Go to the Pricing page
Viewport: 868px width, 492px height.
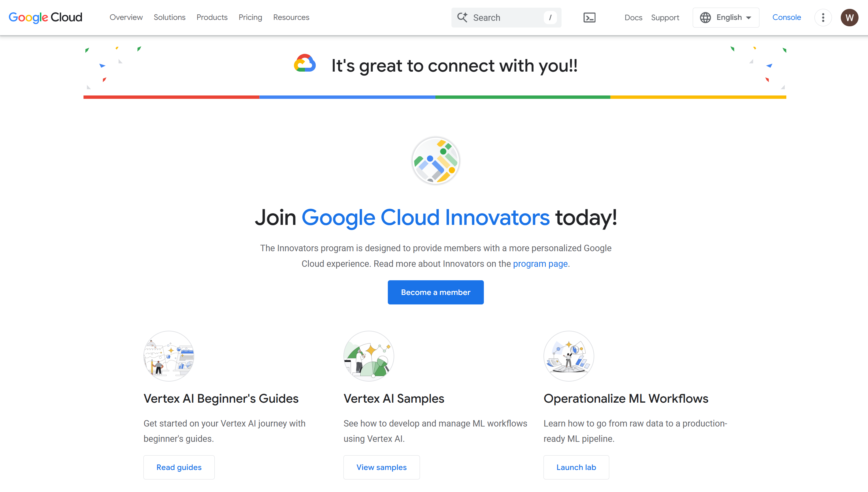tap(250, 17)
